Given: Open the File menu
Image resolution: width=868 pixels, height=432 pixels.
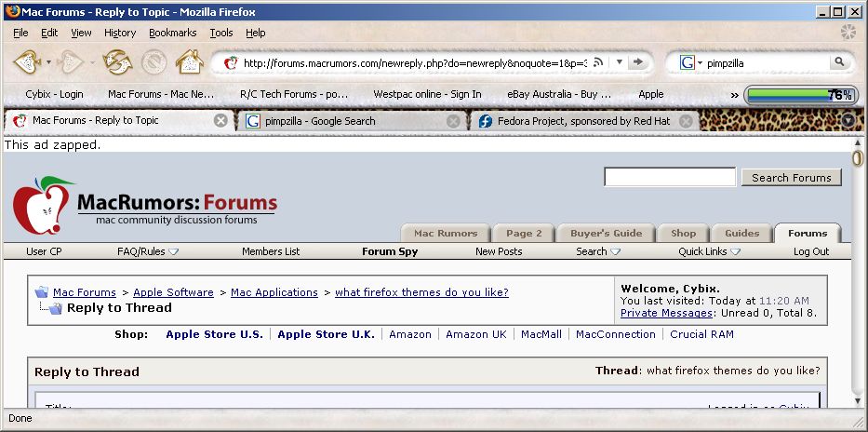Looking at the screenshot, I should tap(20, 33).
